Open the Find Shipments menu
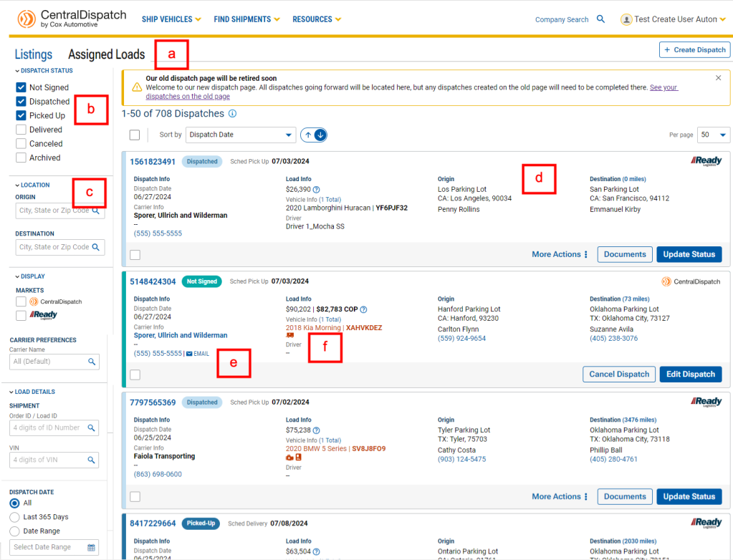Screen dimensions: 733x560 click(x=247, y=19)
